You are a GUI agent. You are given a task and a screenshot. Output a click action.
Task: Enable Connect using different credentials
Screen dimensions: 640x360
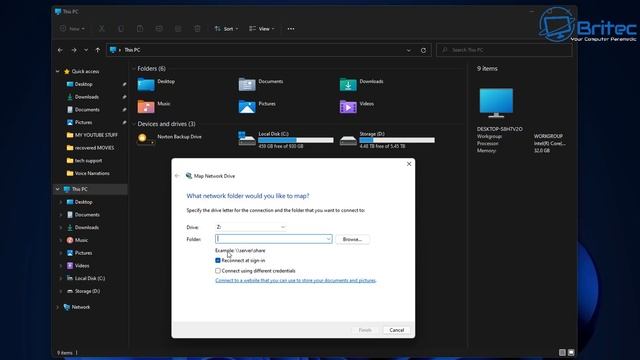(x=218, y=271)
